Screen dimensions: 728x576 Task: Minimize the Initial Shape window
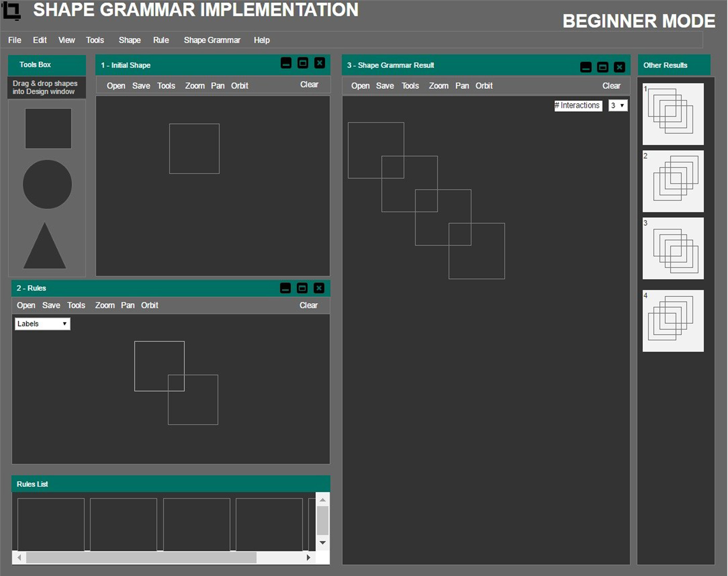285,63
